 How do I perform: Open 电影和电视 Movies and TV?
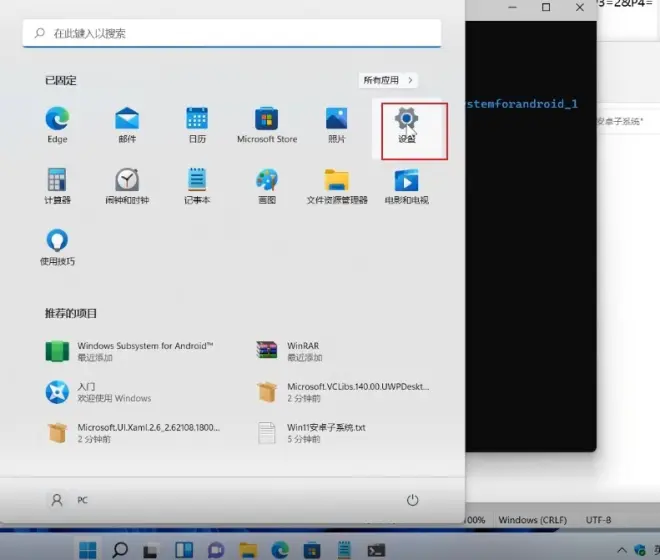407,186
